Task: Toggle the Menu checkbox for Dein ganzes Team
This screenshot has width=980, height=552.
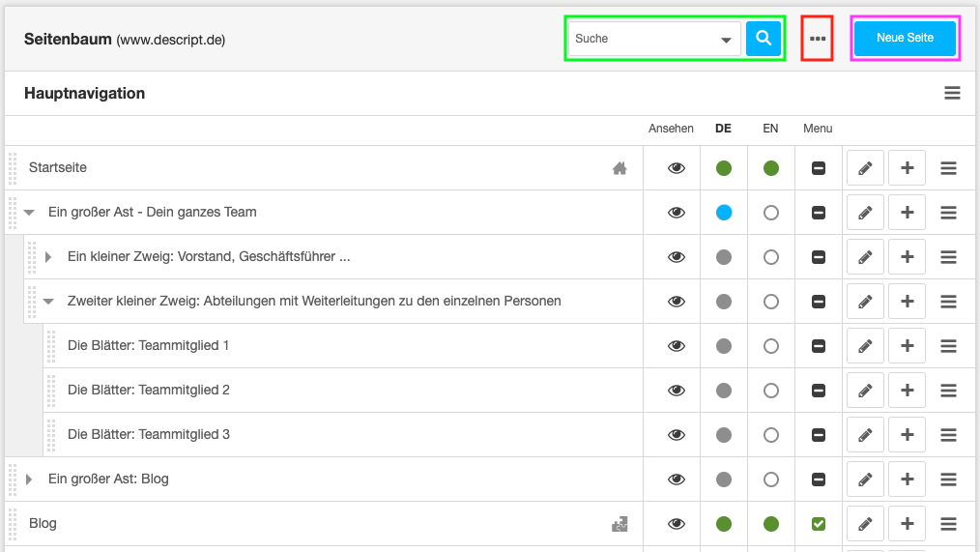Action: tap(819, 213)
